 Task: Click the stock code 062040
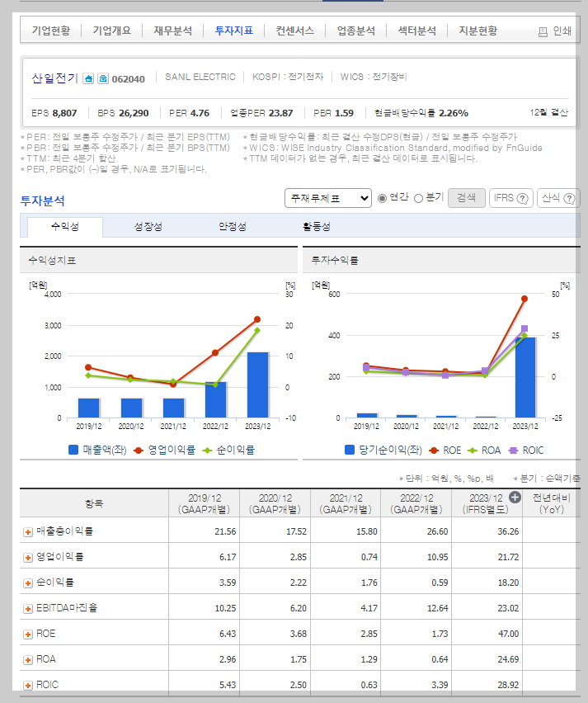point(128,79)
